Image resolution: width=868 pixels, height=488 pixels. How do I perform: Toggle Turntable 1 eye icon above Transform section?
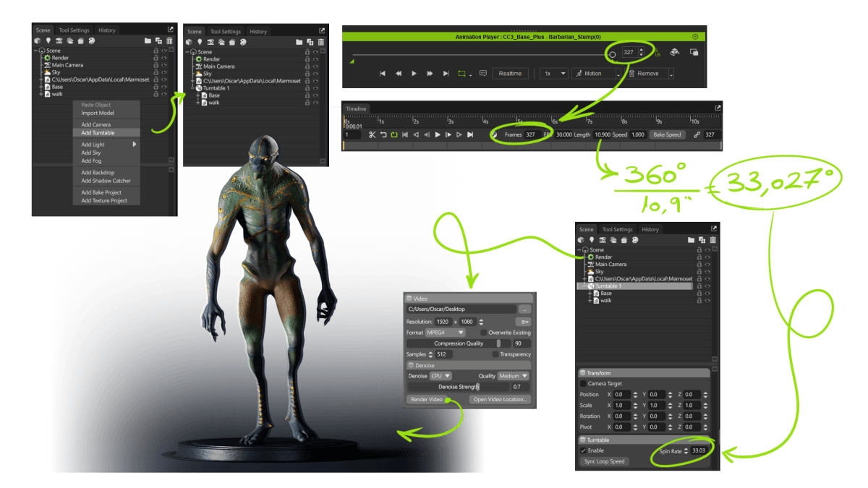tap(707, 286)
